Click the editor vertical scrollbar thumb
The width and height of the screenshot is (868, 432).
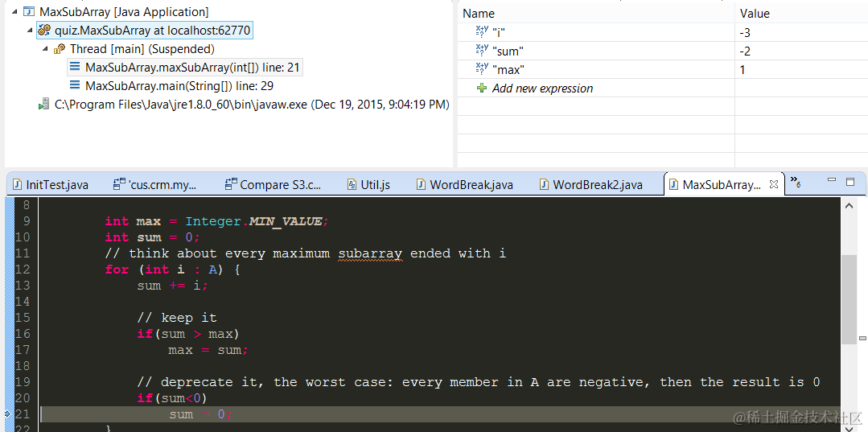click(849, 299)
